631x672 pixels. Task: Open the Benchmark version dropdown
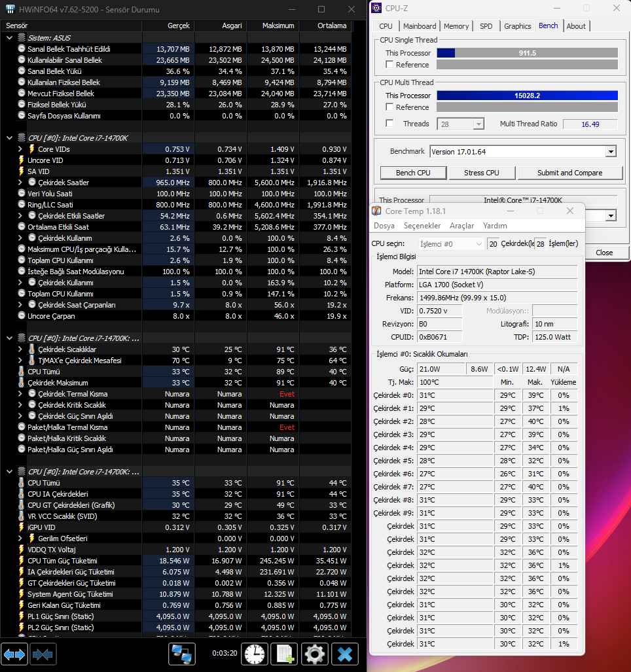611,152
